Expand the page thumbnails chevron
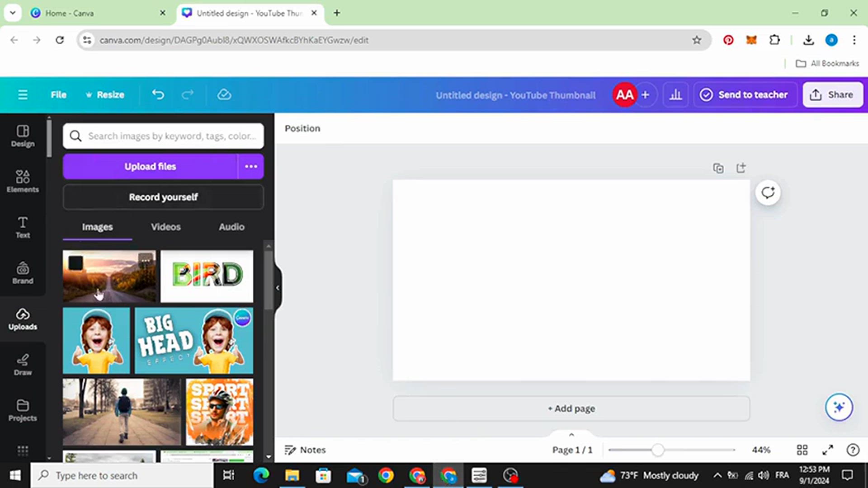This screenshot has width=868, height=488. [571, 435]
